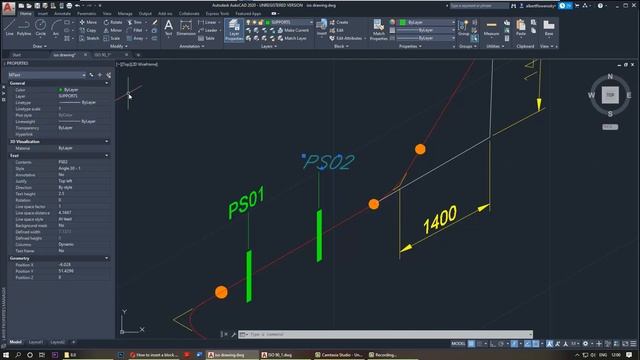Toggle the grid display in status bar
This screenshot has width=640, height=360.
(x=471, y=344)
